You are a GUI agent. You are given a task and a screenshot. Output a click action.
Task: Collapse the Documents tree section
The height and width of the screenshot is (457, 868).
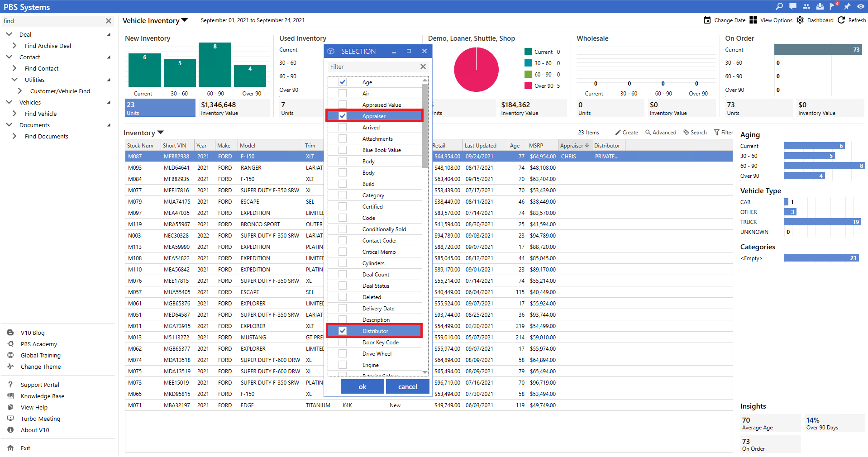coord(9,125)
